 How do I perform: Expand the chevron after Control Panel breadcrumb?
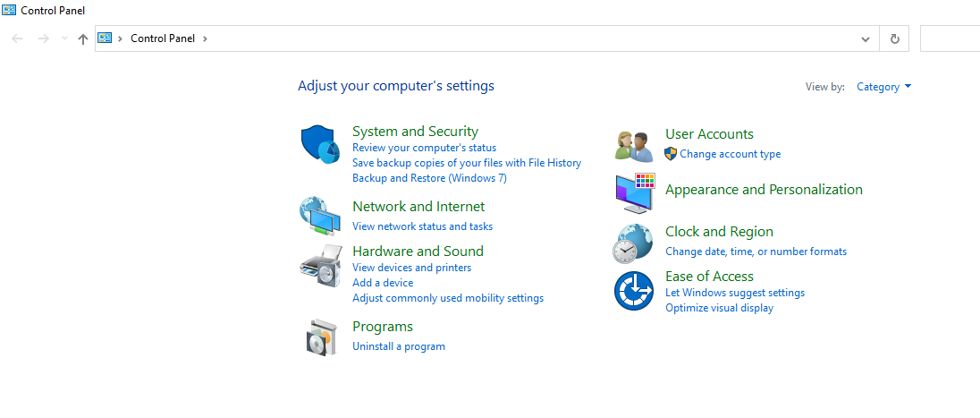(205, 38)
